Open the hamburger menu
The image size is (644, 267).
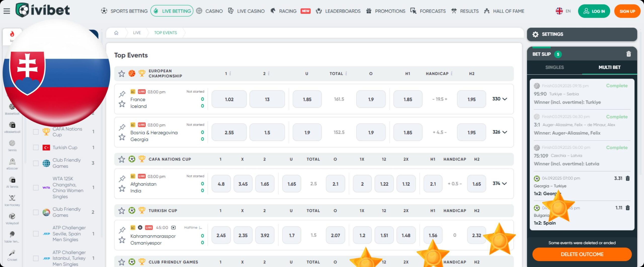tap(7, 11)
